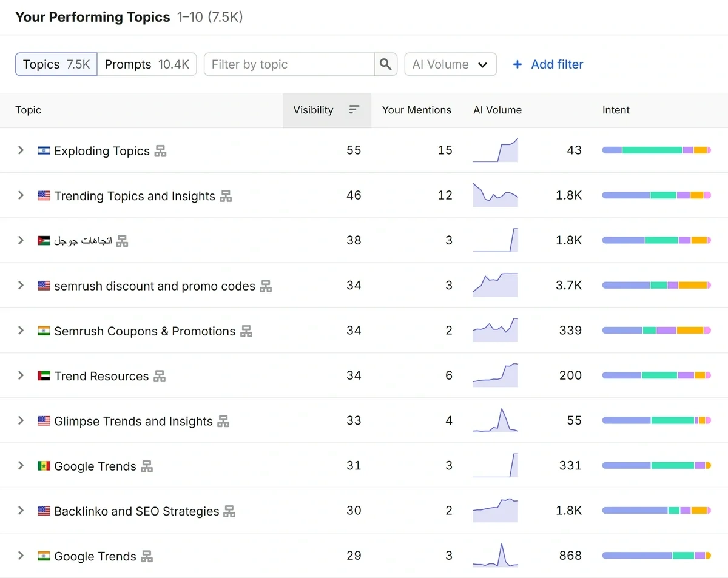Open Semrush Coupons & Promotions topic
The image size is (728, 578).
click(x=144, y=331)
